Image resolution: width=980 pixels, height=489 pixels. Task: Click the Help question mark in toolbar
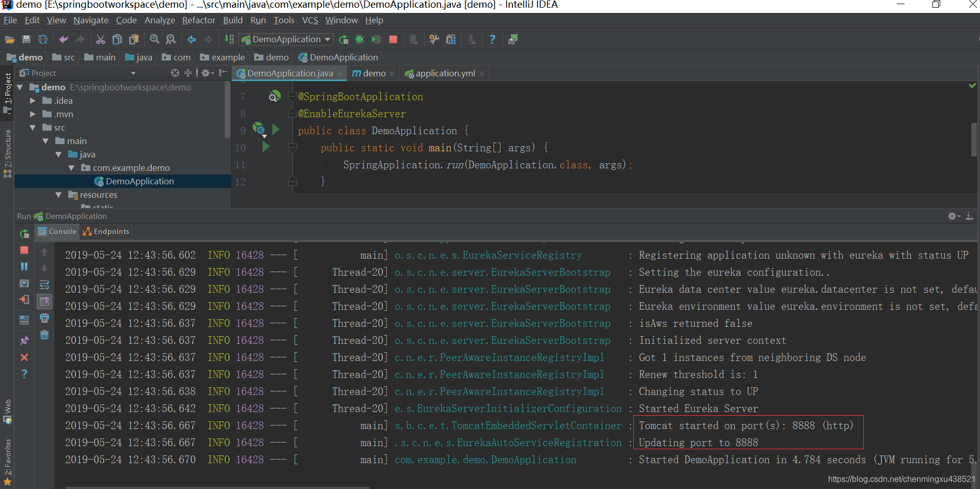pyautogui.click(x=492, y=39)
